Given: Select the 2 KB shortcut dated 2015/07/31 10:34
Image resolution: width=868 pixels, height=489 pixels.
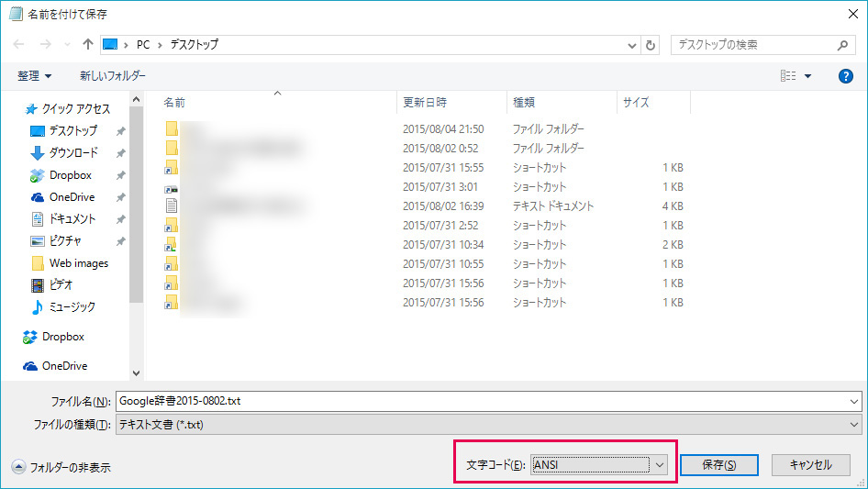Looking at the screenshot, I should click(424, 245).
